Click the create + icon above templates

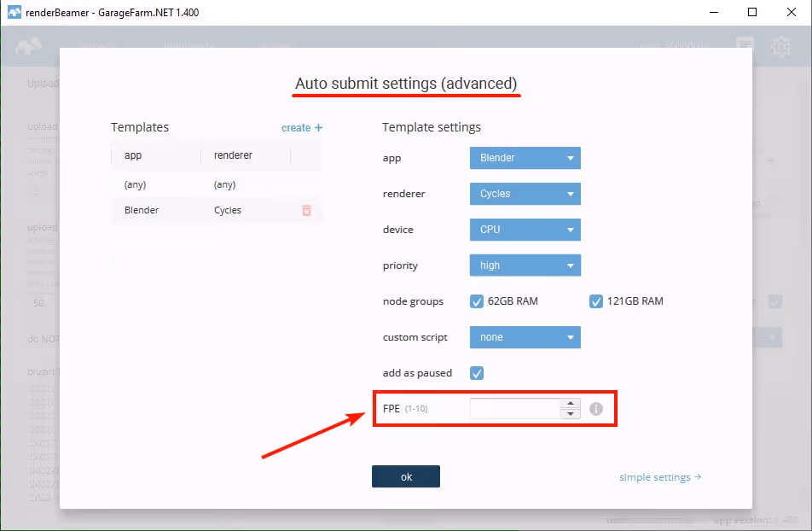[x=302, y=127]
